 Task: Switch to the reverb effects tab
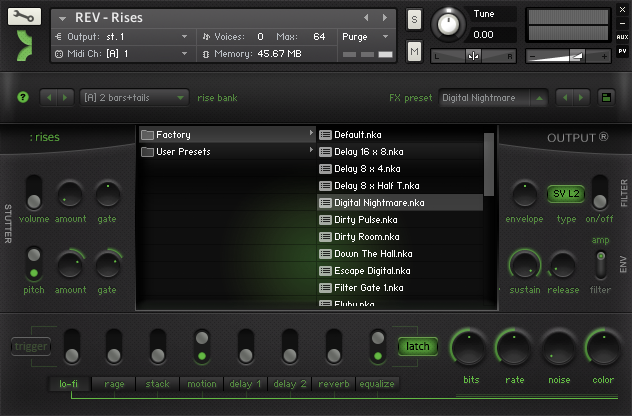(332, 383)
